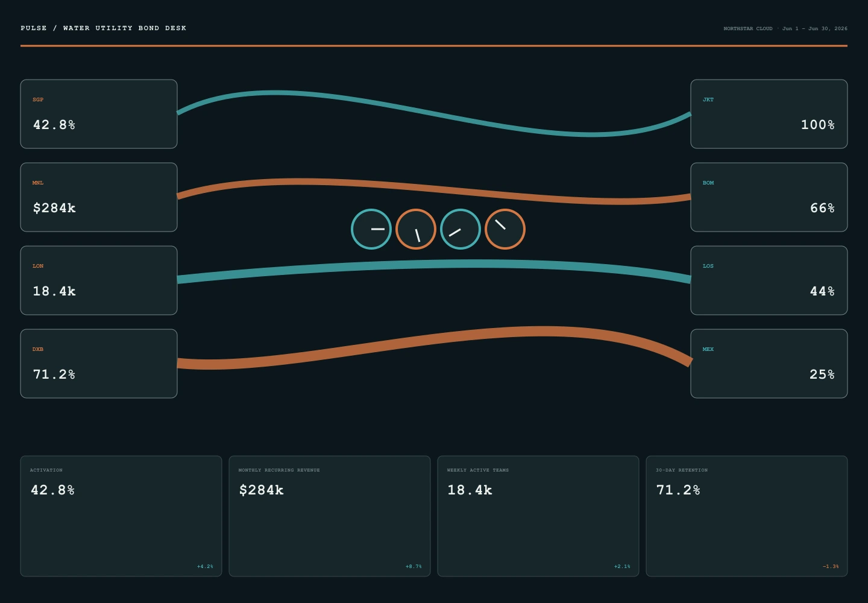Image resolution: width=868 pixels, height=603 pixels.
Task: Click the Jun 1 – Jun 30, 2026 date range
Action: pyautogui.click(x=815, y=28)
